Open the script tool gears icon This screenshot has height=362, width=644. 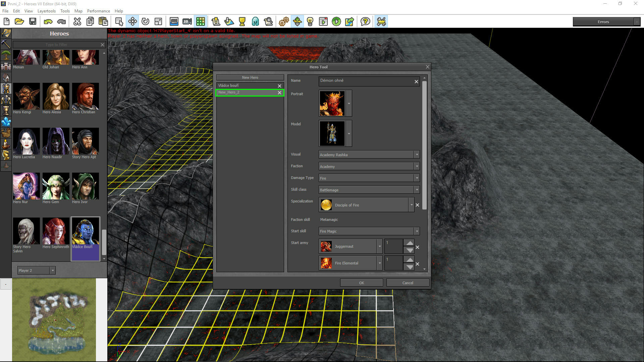(x=284, y=22)
